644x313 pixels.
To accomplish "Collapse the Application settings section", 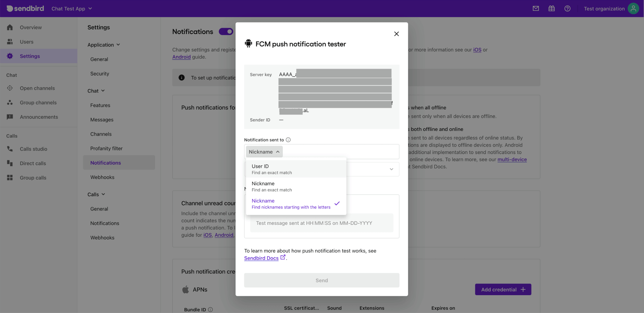I will (x=104, y=45).
